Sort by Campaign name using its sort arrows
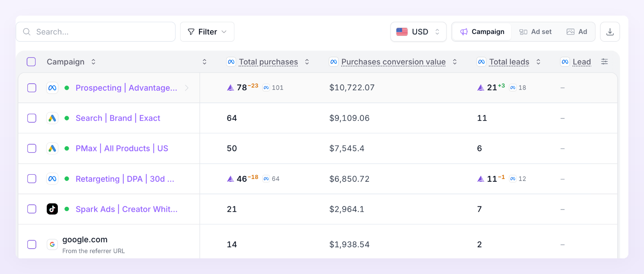 [x=93, y=62]
